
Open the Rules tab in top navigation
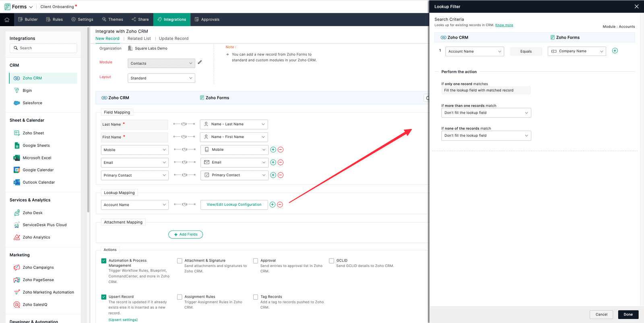click(x=54, y=19)
